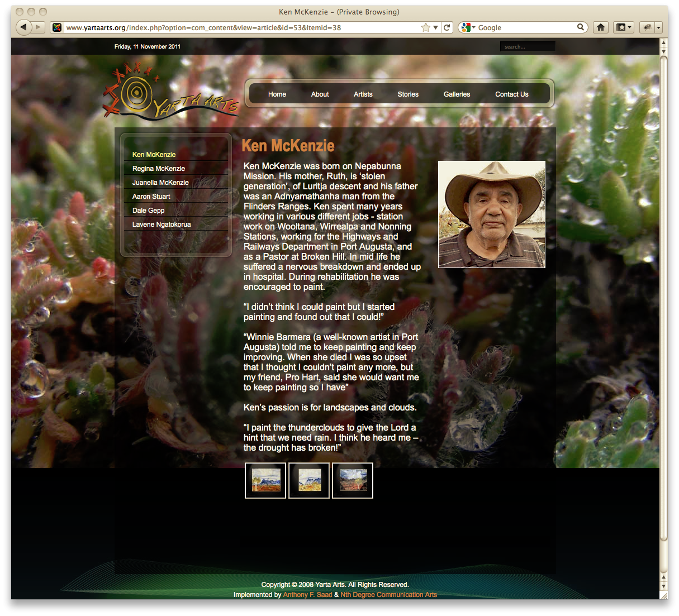The width and height of the screenshot is (679, 616).
Task: Open the Artists menu item
Action: click(363, 94)
